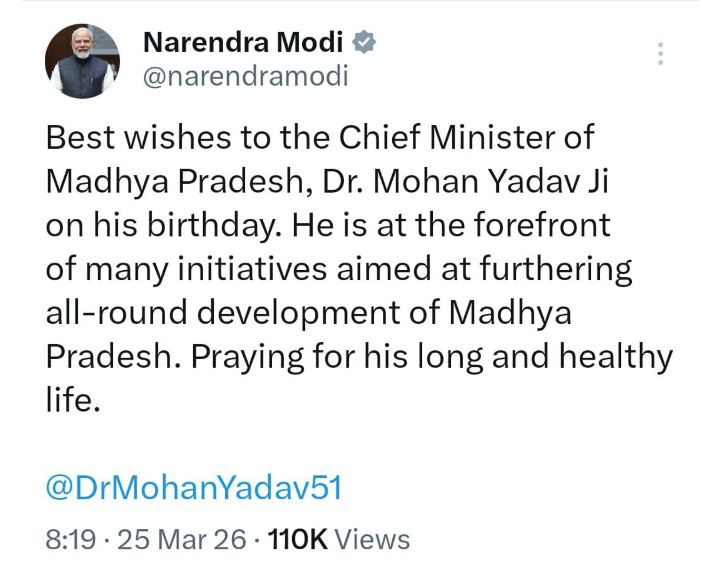The height and width of the screenshot is (571, 701).
Task: Go to the @narendramodi handle
Action: 246,76
